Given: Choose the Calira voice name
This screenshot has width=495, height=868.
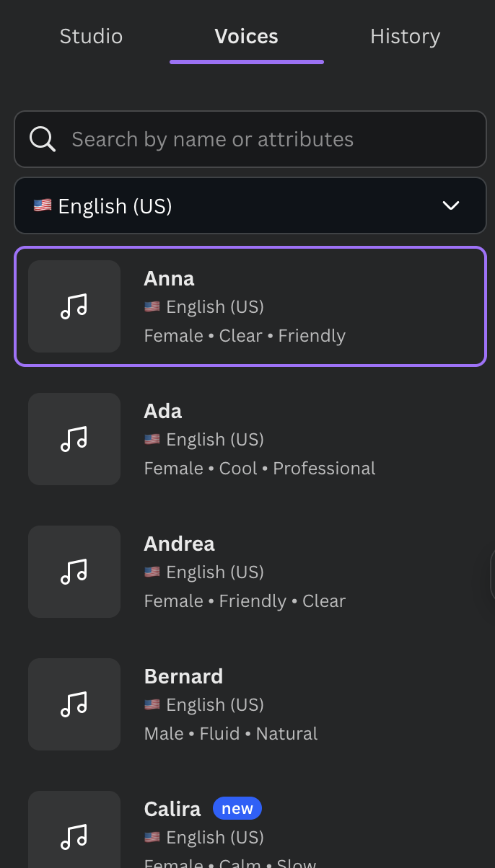Looking at the screenshot, I should pos(172,809).
